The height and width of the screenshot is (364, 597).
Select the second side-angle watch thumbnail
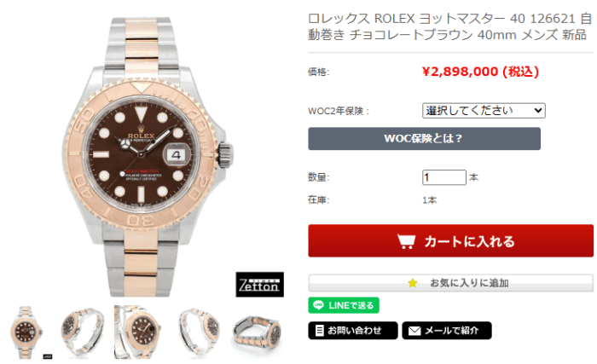pos(83,332)
